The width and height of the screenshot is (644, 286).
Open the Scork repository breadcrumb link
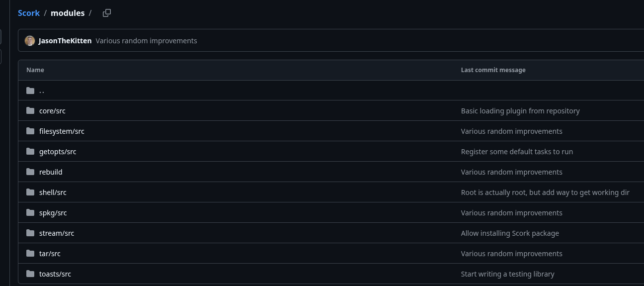coord(29,13)
